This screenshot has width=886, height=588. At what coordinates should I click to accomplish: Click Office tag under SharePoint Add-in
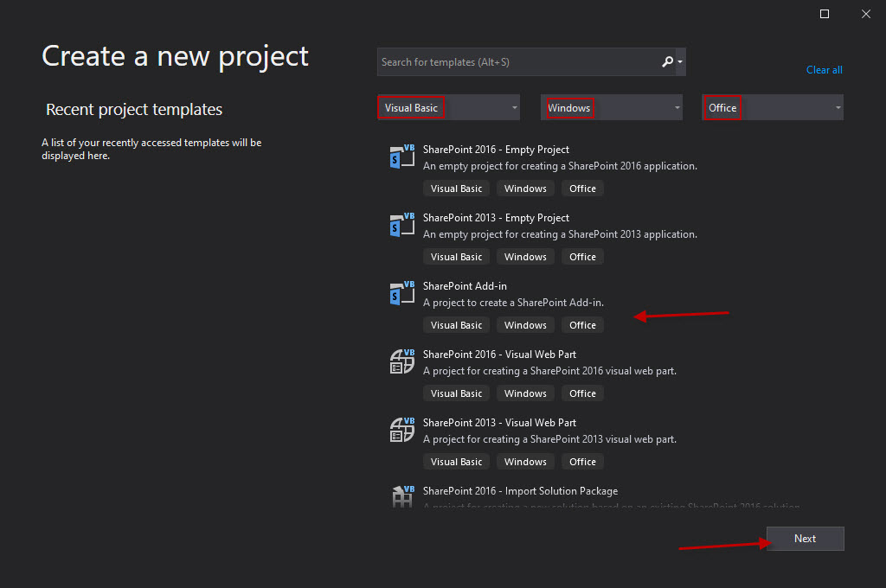(582, 325)
